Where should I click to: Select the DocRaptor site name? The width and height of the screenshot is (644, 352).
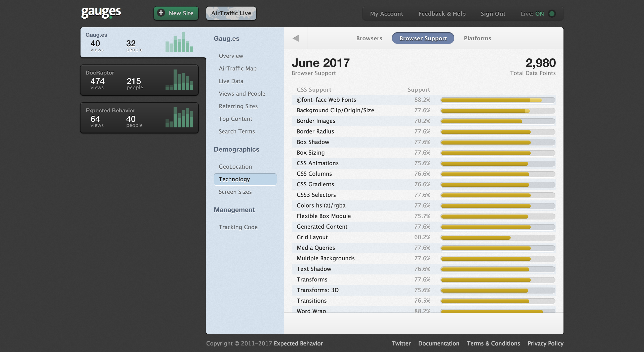pos(100,73)
